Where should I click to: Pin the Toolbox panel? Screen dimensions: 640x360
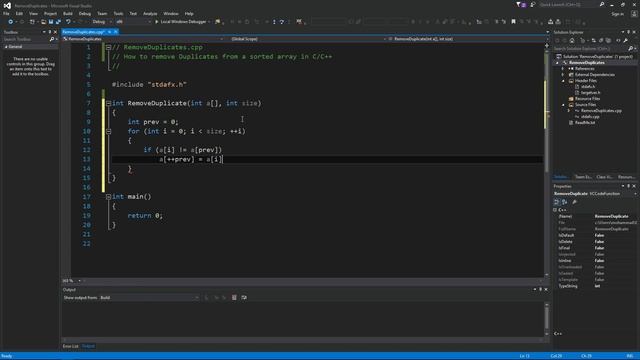coord(50,32)
